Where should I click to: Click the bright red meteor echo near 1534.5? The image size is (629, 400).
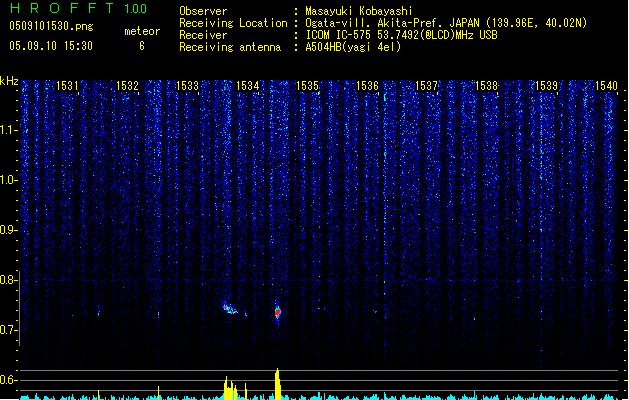point(278,312)
